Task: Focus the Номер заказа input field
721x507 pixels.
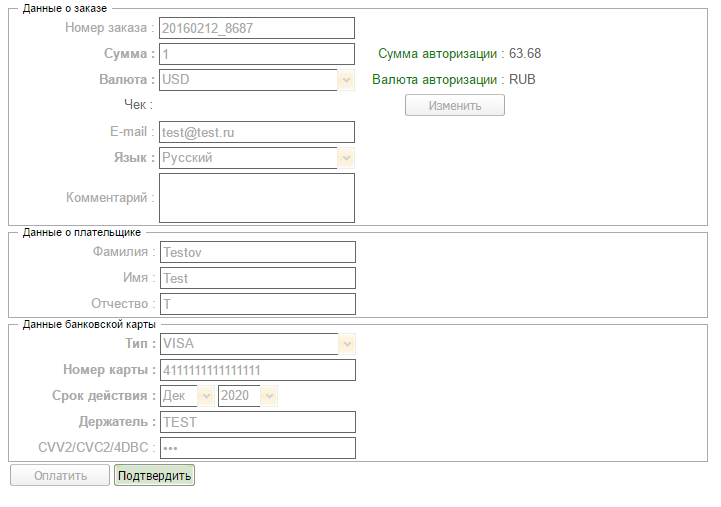Action: coord(257,28)
